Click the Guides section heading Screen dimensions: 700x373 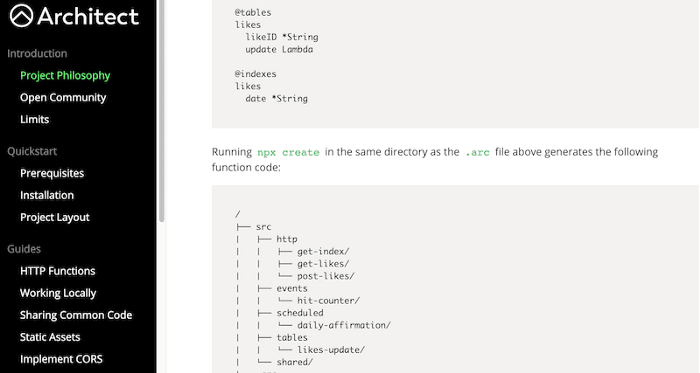[24, 249]
